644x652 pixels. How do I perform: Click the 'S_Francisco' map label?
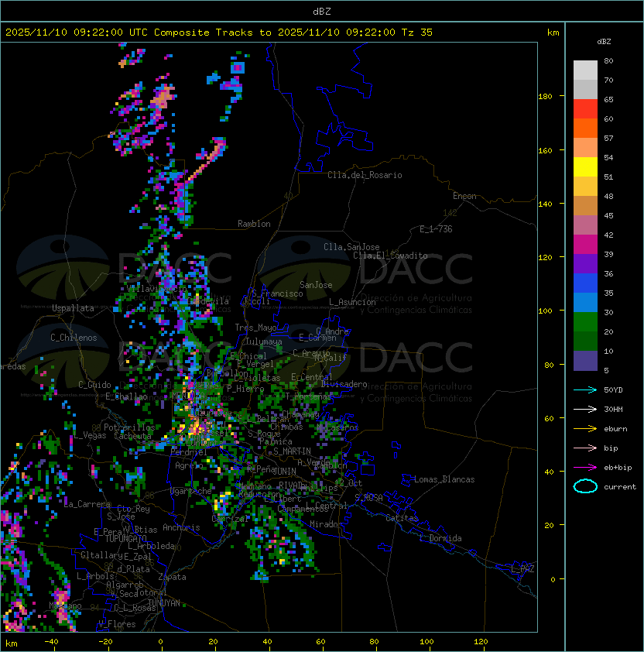click(277, 293)
